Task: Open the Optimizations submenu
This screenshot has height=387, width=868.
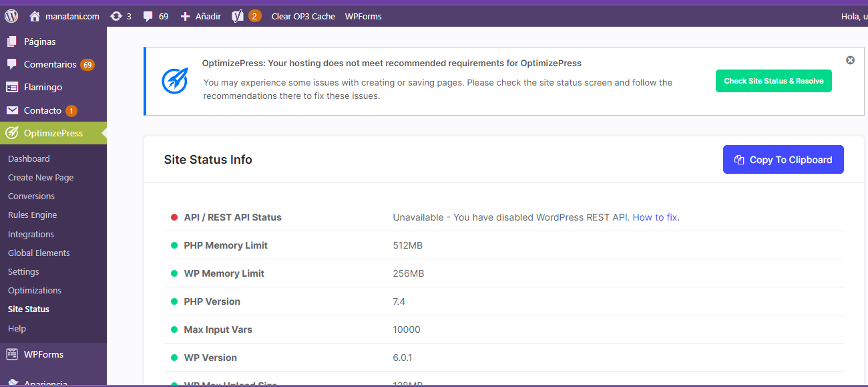Action: point(35,290)
